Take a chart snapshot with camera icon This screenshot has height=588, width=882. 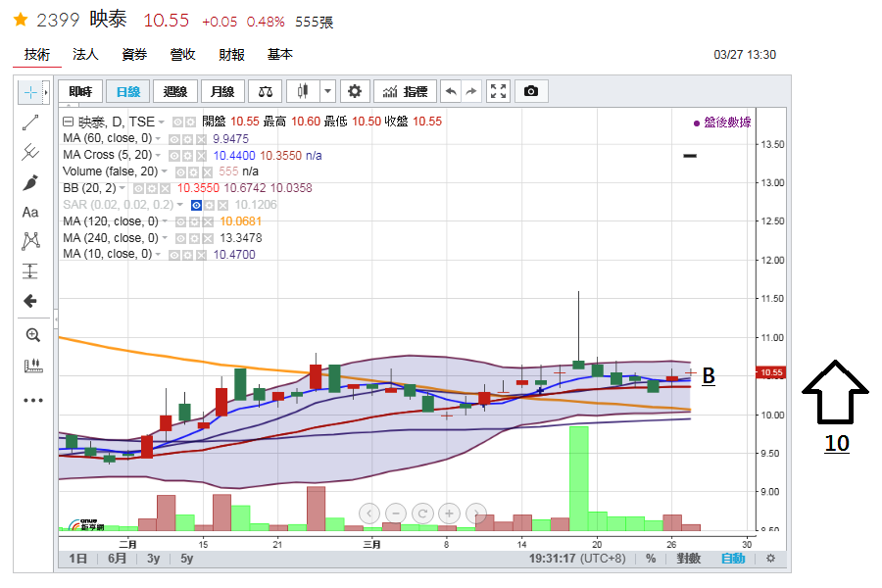click(531, 91)
